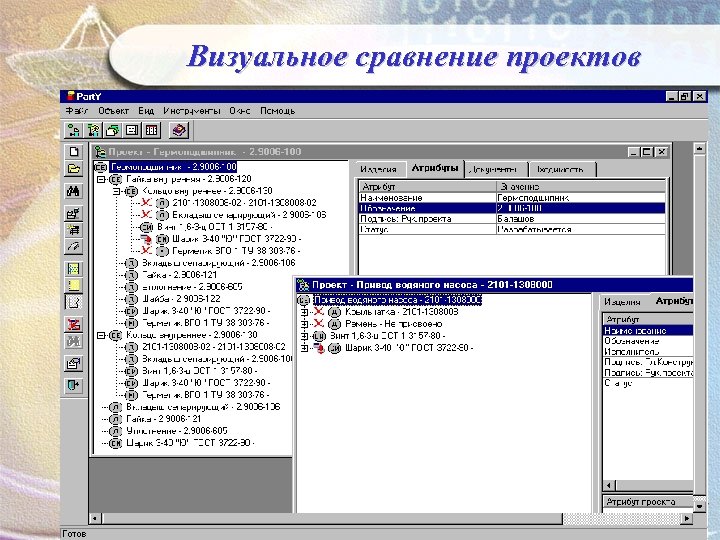
Task: Click the vertical scrollbar down arrow
Action: [x=699, y=506]
